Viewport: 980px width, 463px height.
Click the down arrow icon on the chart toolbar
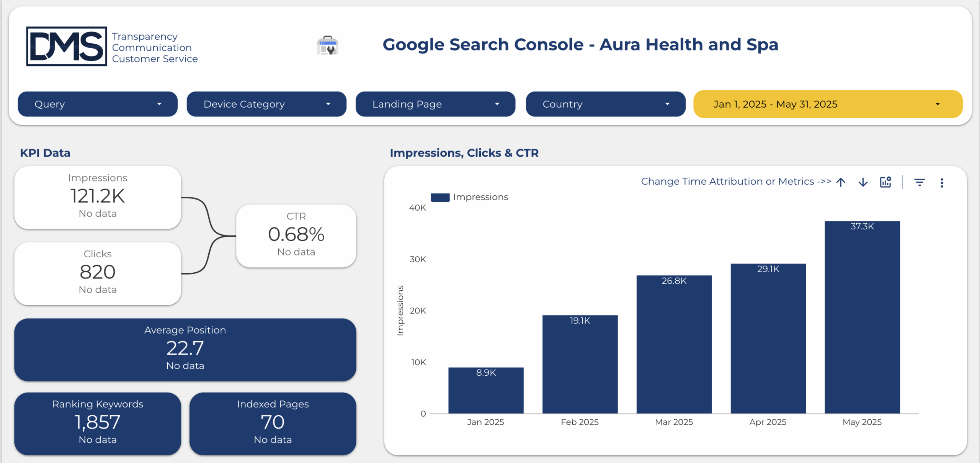(x=863, y=182)
